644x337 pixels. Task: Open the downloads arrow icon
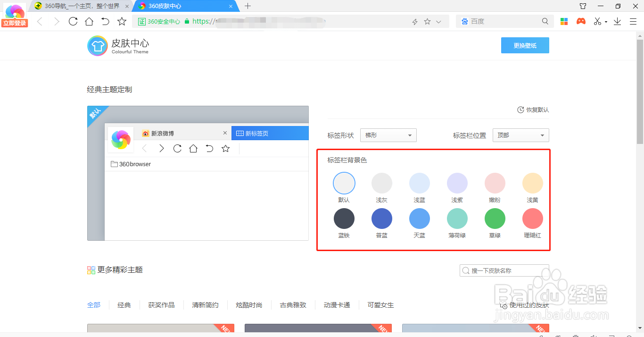617,21
